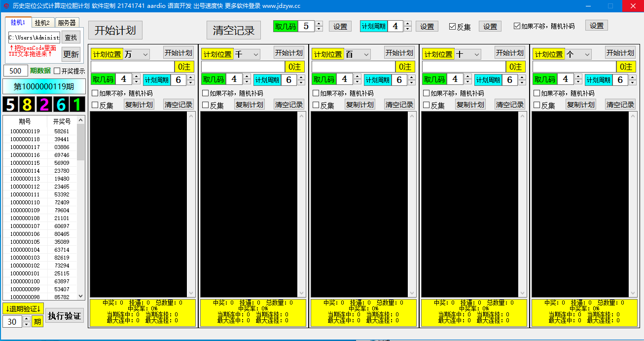Open the 计划位置 dropdown showing 万
Image resolution: width=644 pixels, height=341 pixels.
[137, 54]
